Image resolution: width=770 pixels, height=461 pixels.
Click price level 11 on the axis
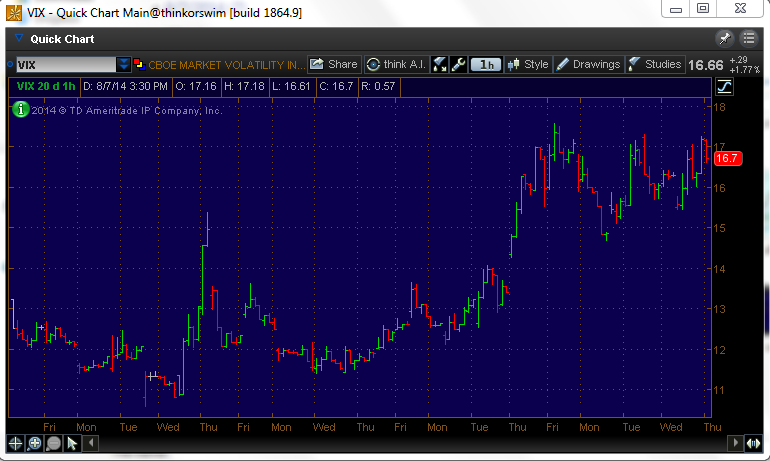[x=719, y=390]
